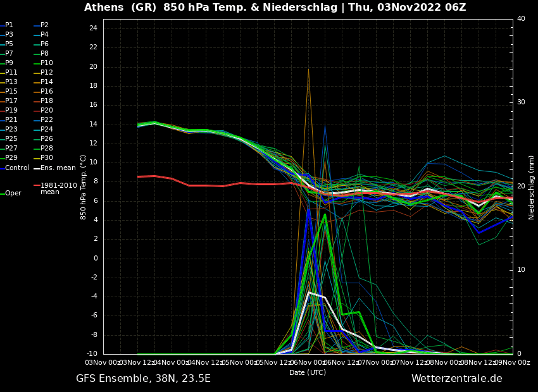This screenshot has width=538, height=392.
Task: Select the Ens. mean legend entry
Action: [x=58, y=168]
